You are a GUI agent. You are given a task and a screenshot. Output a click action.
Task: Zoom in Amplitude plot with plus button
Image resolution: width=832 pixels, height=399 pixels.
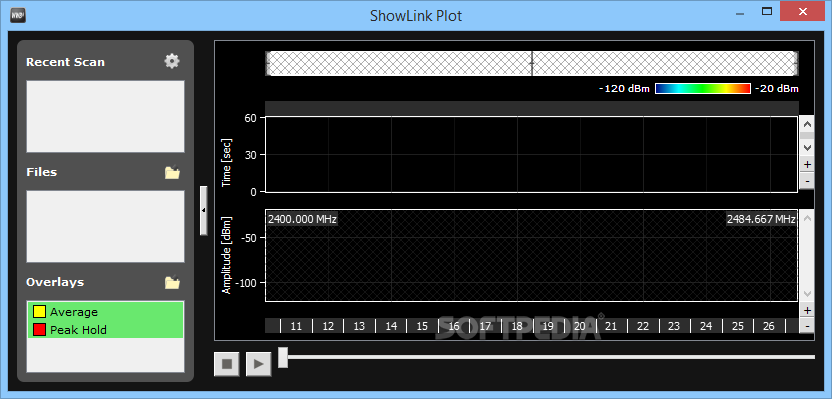(808, 310)
